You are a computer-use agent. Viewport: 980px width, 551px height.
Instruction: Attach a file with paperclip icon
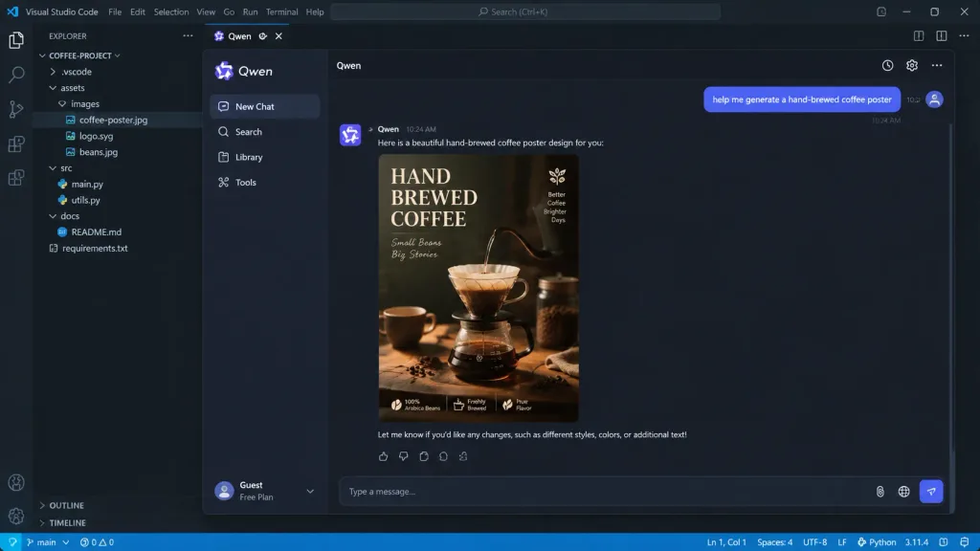(x=880, y=492)
